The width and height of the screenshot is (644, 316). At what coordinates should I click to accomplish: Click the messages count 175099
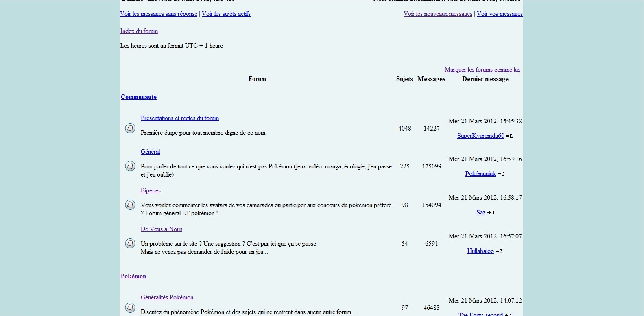click(x=432, y=166)
